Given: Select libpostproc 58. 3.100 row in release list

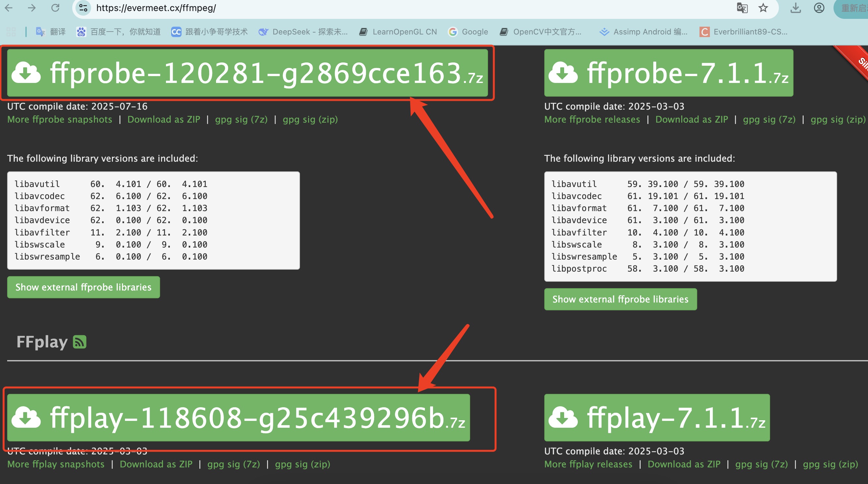Looking at the screenshot, I should click(648, 268).
